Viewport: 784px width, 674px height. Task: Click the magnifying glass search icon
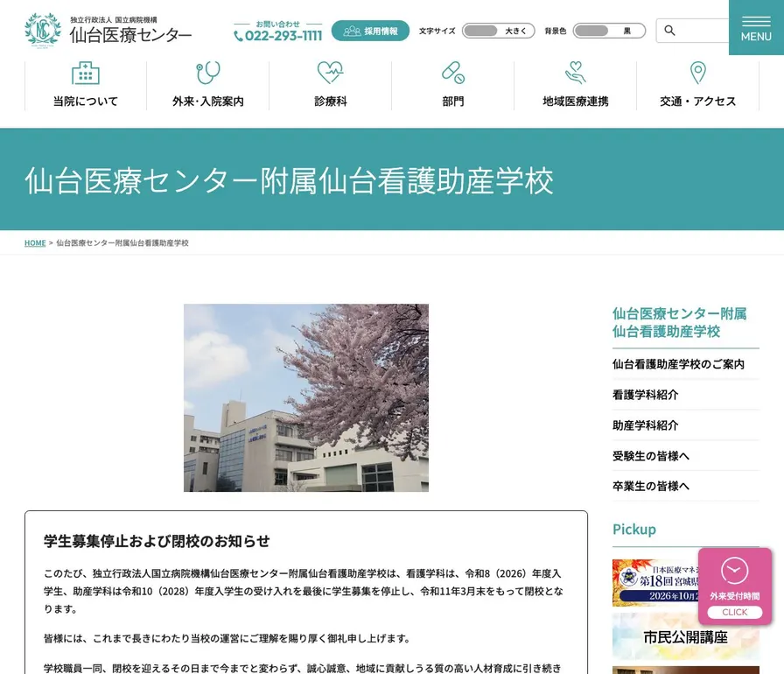(x=669, y=31)
